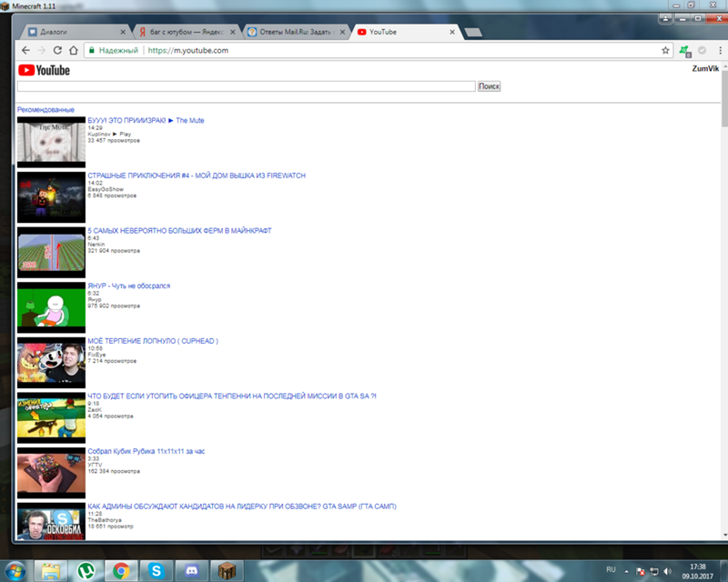728x582 pixels.
Task: Open the browser home page
Action: pyautogui.click(x=74, y=50)
